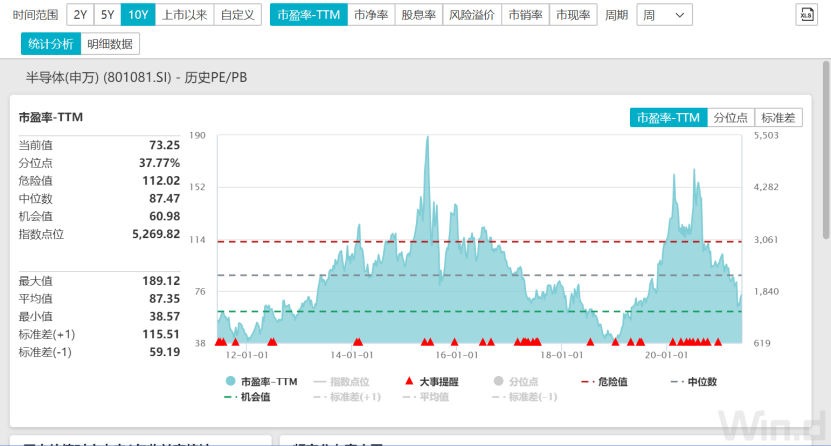This screenshot has height=446, width=831.
Task: Click the XLS export icon
Action: click(806, 15)
